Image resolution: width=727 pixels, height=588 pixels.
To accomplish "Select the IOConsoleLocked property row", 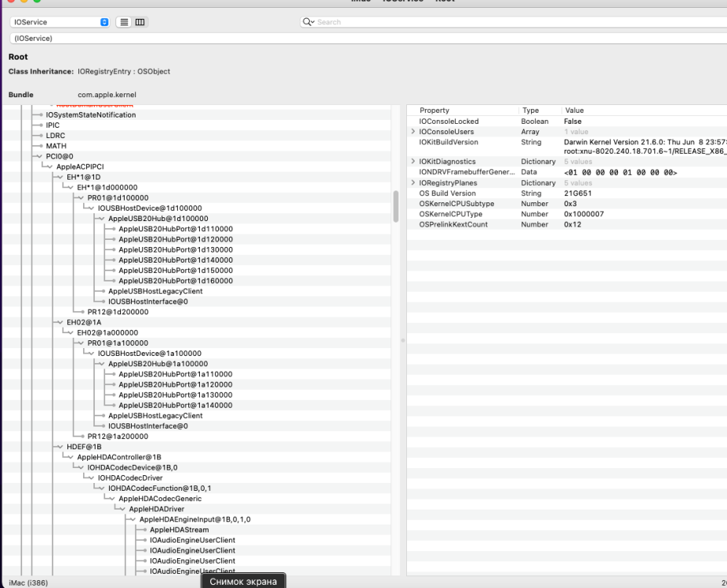I will [566, 122].
